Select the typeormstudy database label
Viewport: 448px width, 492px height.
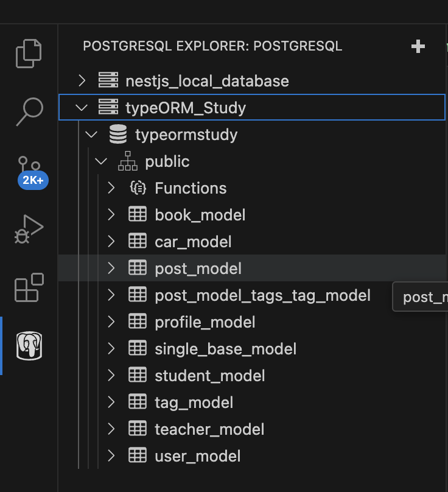(x=186, y=135)
